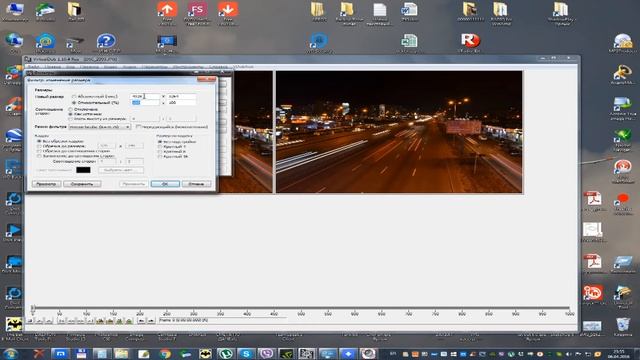Click the Recycle Bin desktop icon
This screenshot has width=640, height=360.
pos(623,324)
